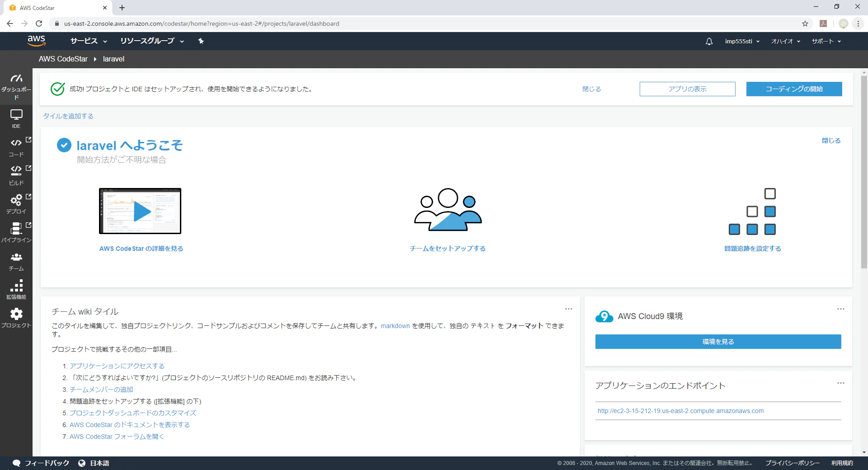Screen dimensions: 868x470
Task: Close the success banner via 閉じる
Action: tap(591, 89)
